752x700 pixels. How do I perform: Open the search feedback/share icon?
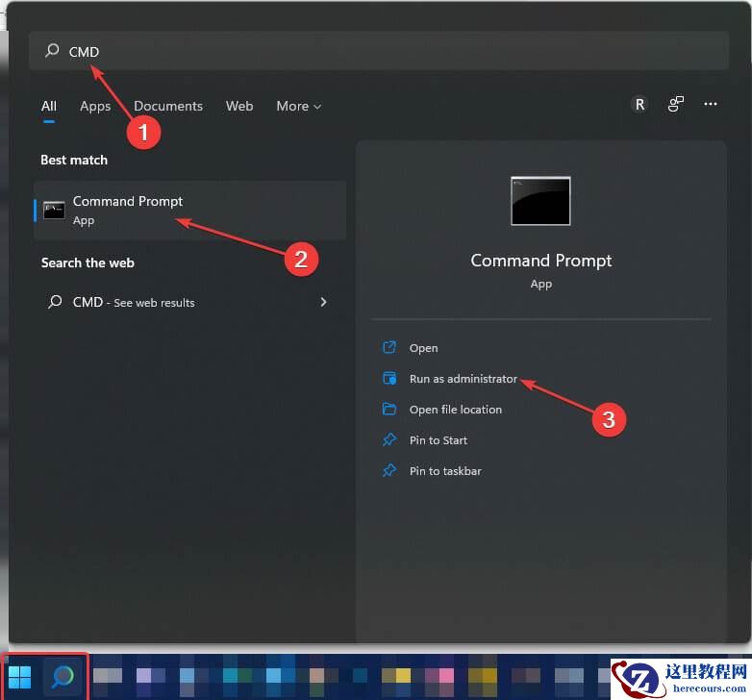click(675, 104)
